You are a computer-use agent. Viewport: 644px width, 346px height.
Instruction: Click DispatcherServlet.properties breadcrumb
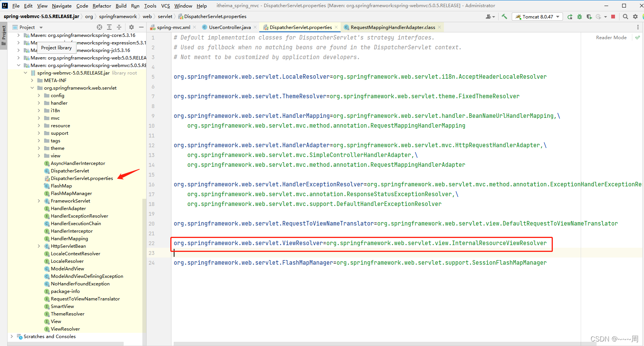point(212,17)
